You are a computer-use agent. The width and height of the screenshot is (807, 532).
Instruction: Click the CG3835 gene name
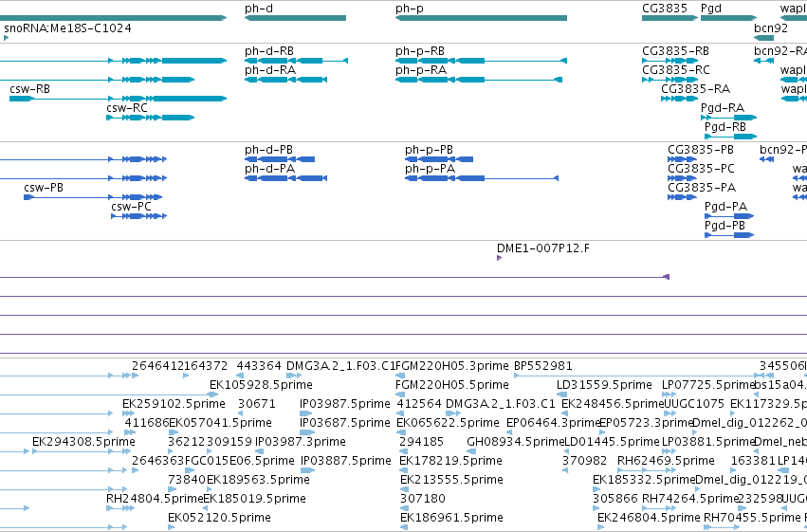(x=665, y=9)
